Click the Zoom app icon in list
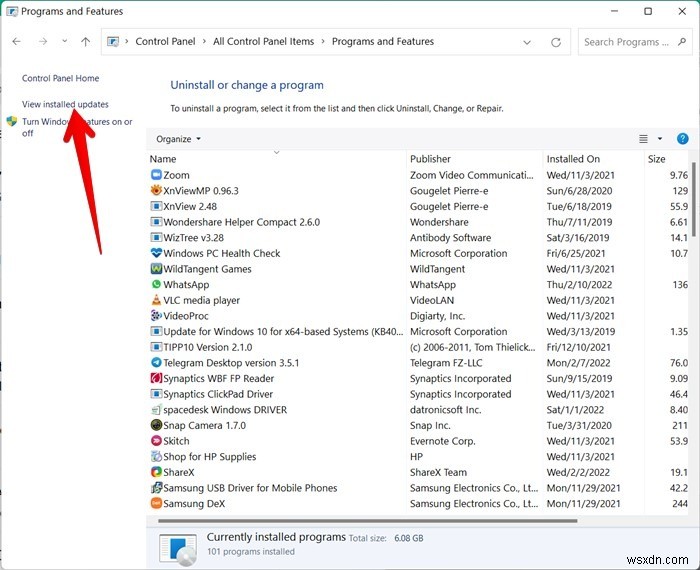This screenshot has width=700, height=570. point(156,175)
